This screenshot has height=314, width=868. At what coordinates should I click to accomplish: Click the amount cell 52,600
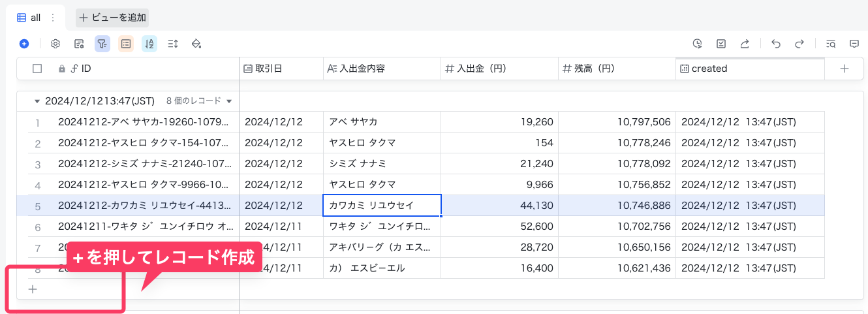499,227
